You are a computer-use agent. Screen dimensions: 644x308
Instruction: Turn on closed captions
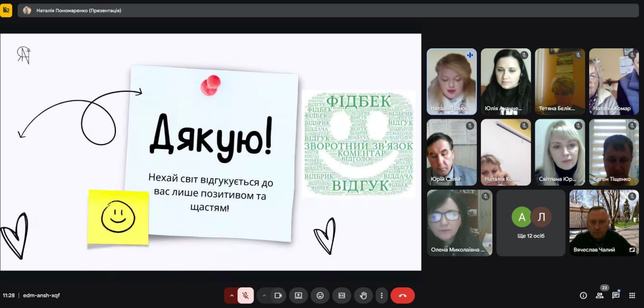[x=342, y=295]
